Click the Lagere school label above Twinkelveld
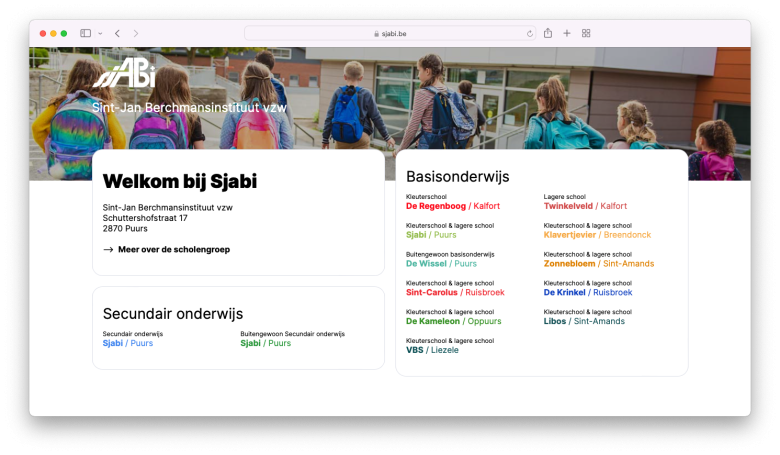Screen dimensions: 780x455 (x=565, y=197)
